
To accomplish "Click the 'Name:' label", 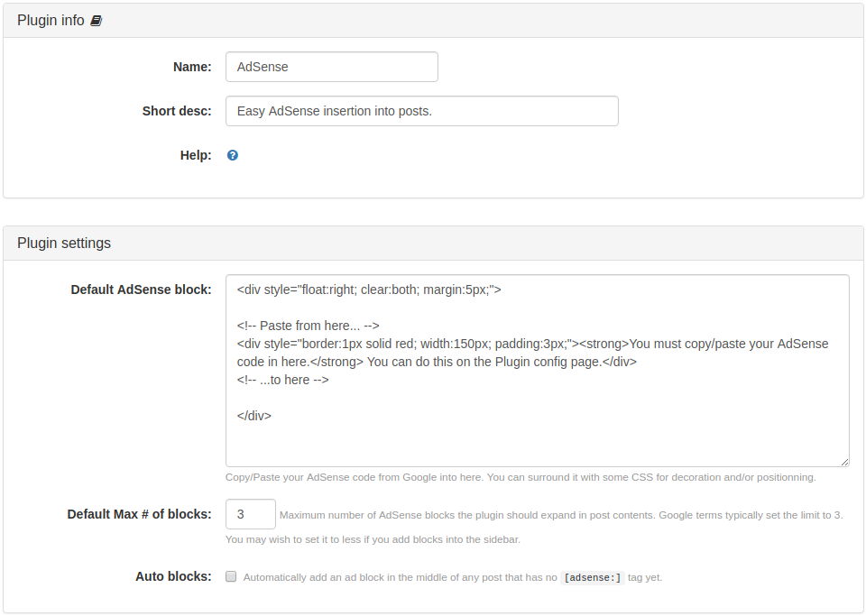I will pyautogui.click(x=192, y=67).
